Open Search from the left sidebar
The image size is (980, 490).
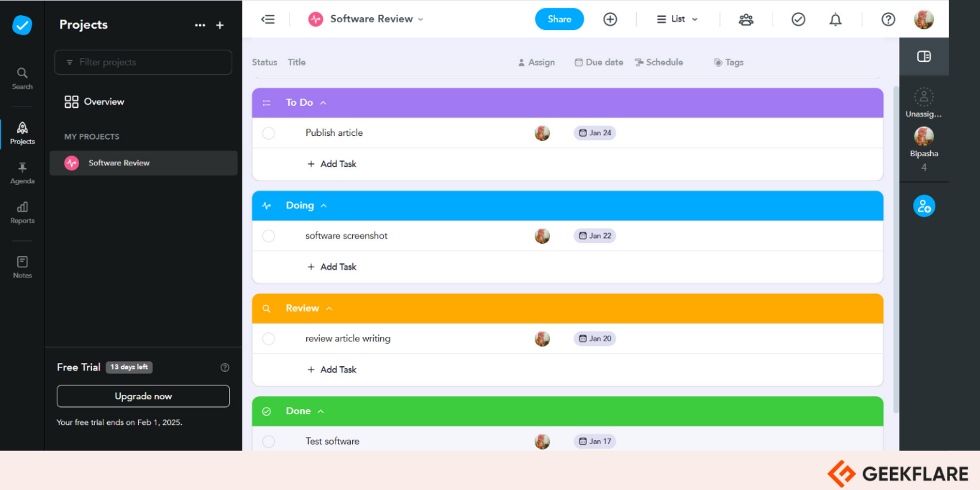coord(22,78)
